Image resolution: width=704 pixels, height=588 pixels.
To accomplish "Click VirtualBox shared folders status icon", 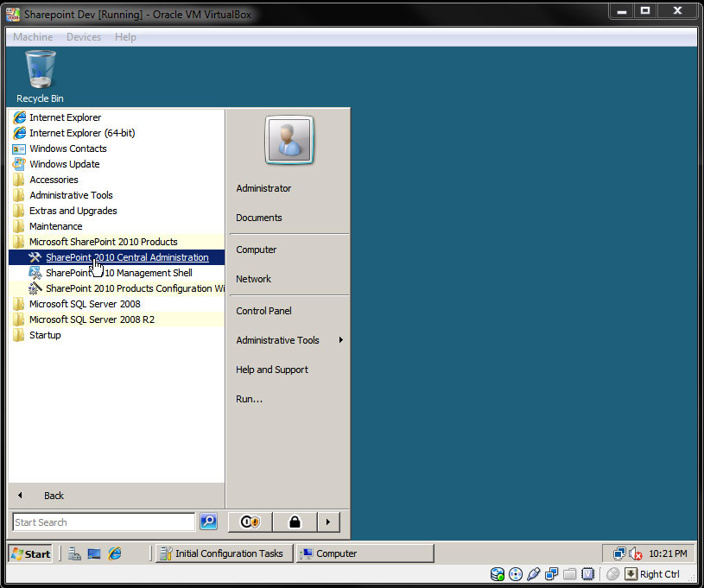I will point(570,574).
